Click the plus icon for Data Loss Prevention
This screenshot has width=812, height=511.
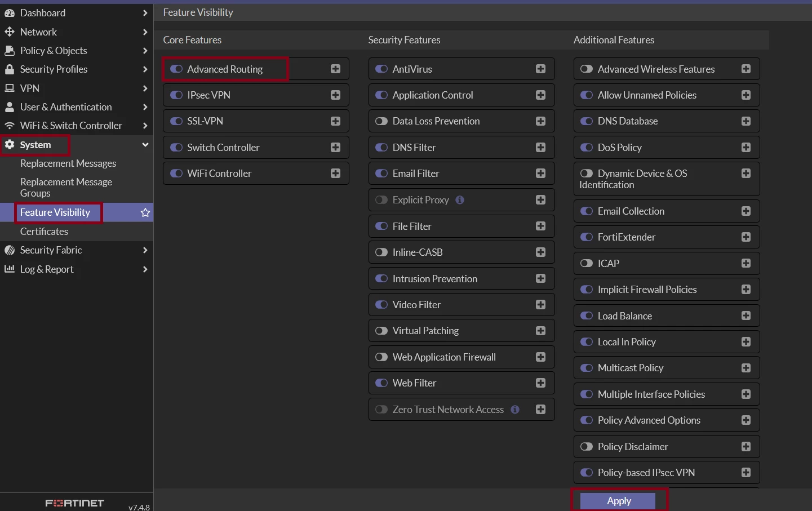click(x=541, y=121)
